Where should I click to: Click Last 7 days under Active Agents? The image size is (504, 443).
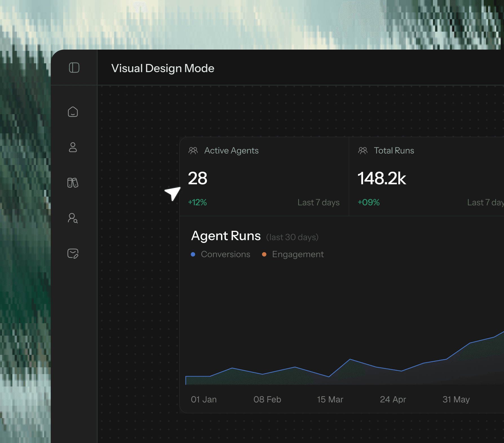(319, 202)
